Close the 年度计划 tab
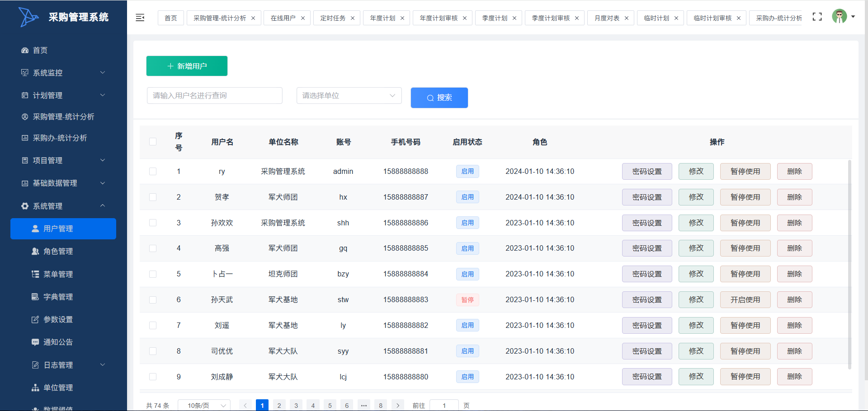Image resolution: width=868 pixels, height=411 pixels. tap(402, 18)
